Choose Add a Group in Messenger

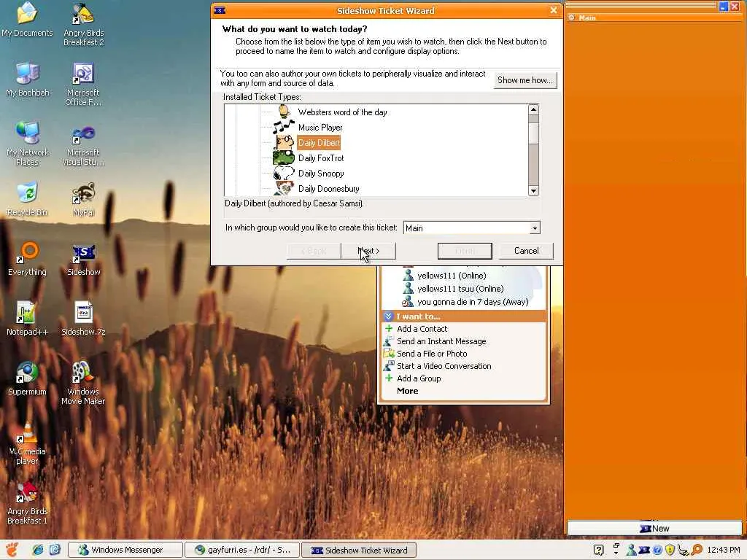(x=419, y=378)
